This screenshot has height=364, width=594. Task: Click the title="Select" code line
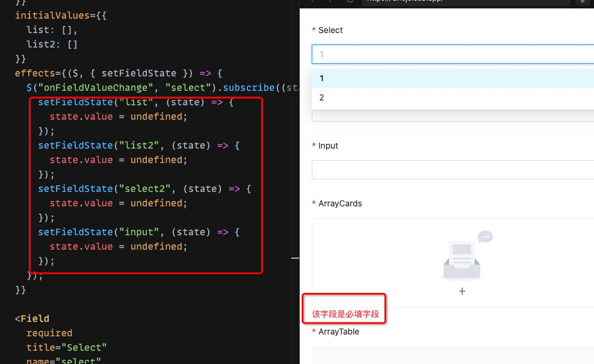click(x=67, y=347)
